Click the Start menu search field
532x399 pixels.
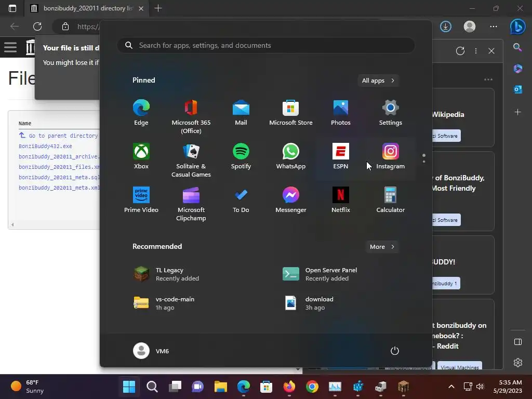point(266,46)
